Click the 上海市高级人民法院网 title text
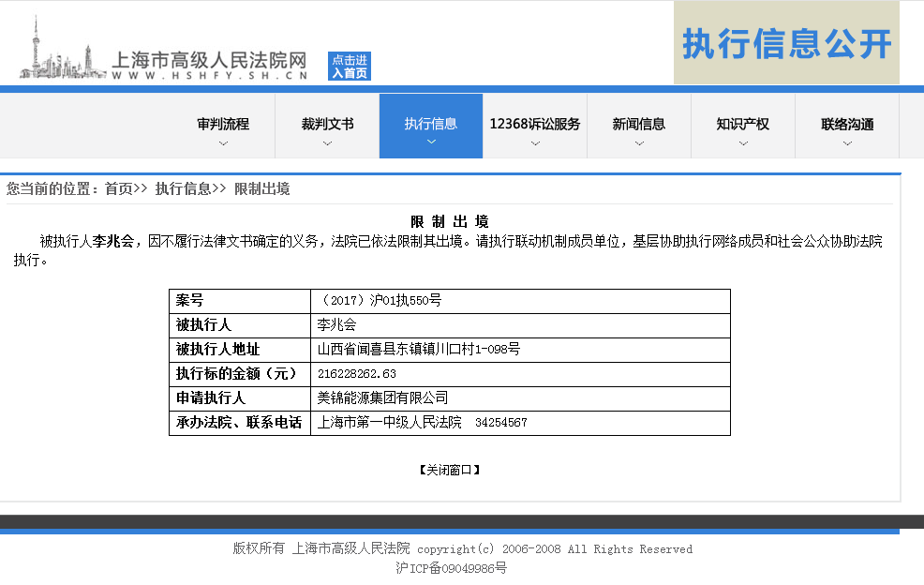924x585 pixels. pos(209,60)
